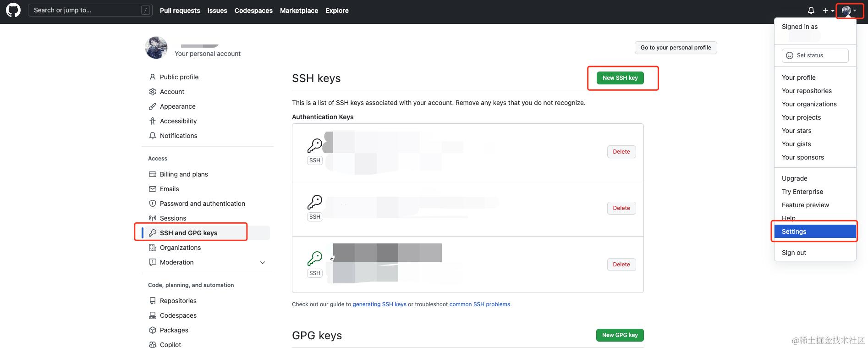Select the Emails envelope icon
868x348 pixels.
pos(153,189)
